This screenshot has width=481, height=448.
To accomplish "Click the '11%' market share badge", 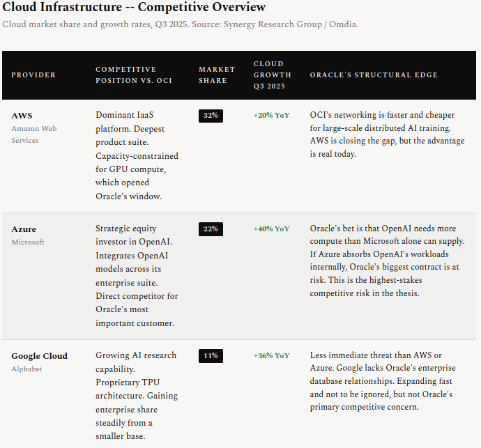I will (211, 356).
